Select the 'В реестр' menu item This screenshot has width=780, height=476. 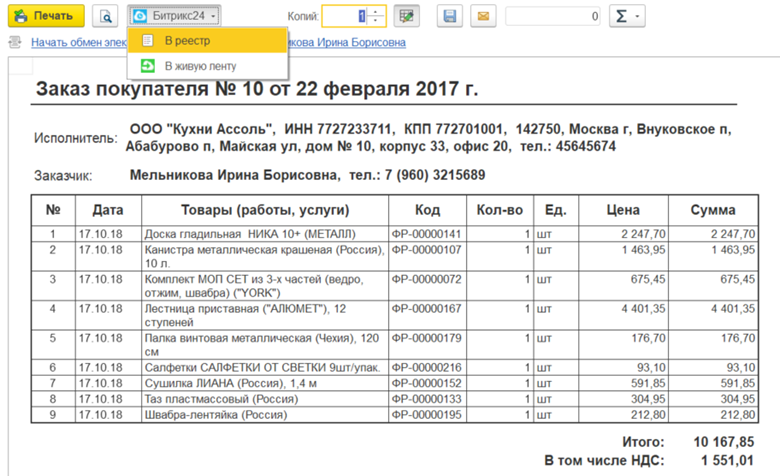[x=208, y=40]
